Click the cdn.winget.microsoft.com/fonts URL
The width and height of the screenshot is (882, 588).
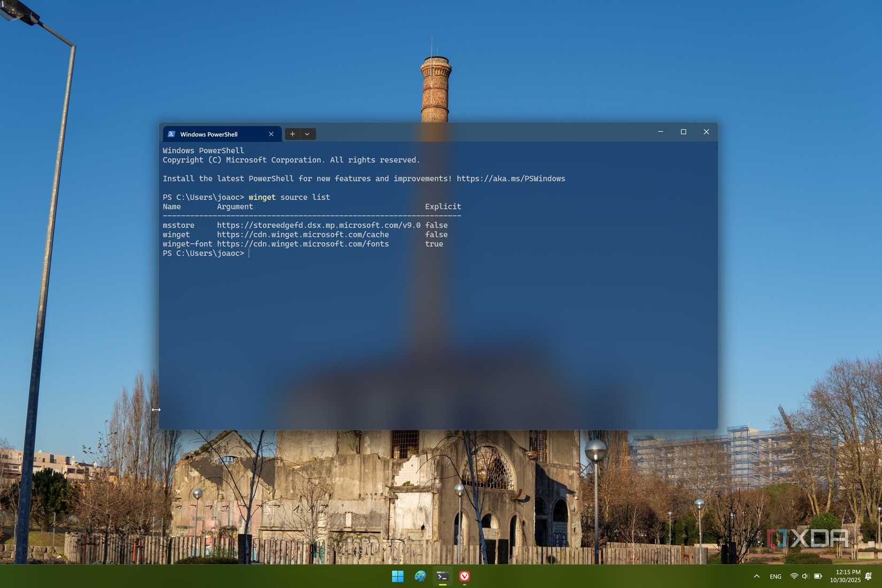(x=303, y=244)
